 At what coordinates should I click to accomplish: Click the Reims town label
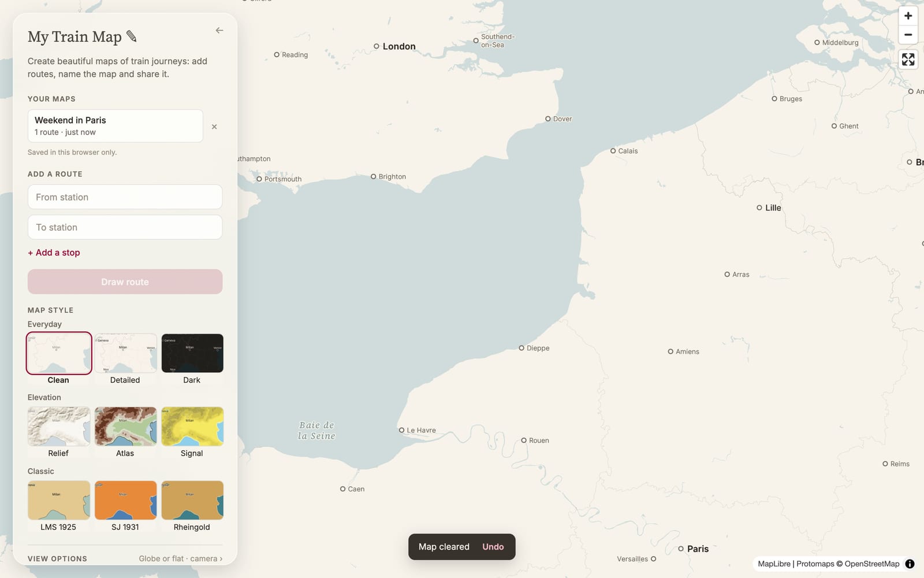[x=900, y=464]
